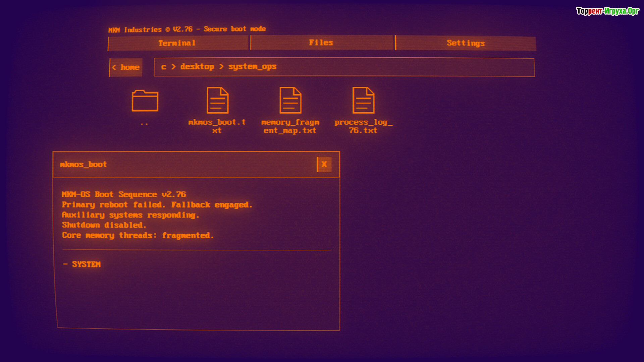Image resolution: width=644 pixels, height=362 pixels.
Task: Click the Торрент-Игруха.Орг watermark link
Action: pos(607,11)
